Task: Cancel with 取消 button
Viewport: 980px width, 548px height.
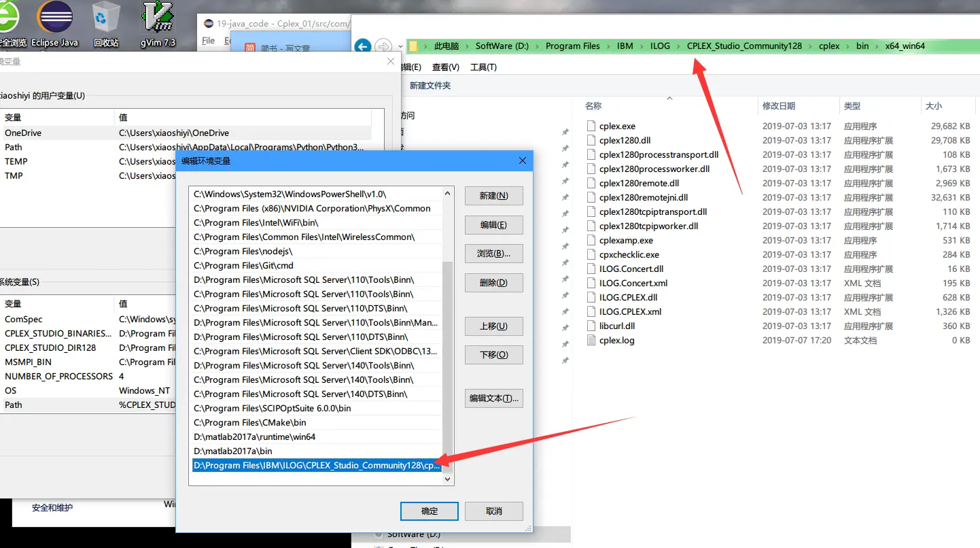Action: (494, 511)
